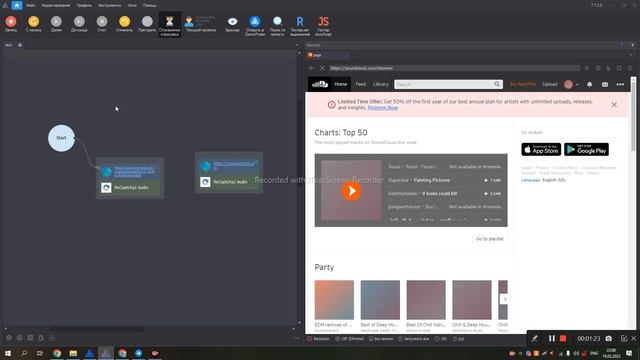Open recorder drawing pen tool
640x360 pixels.
click(x=534, y=338)
